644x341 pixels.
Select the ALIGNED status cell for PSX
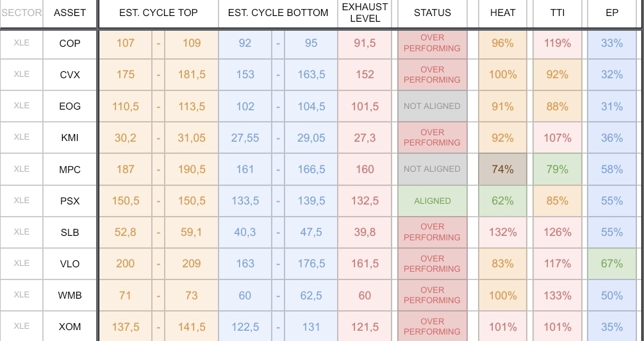433,201
